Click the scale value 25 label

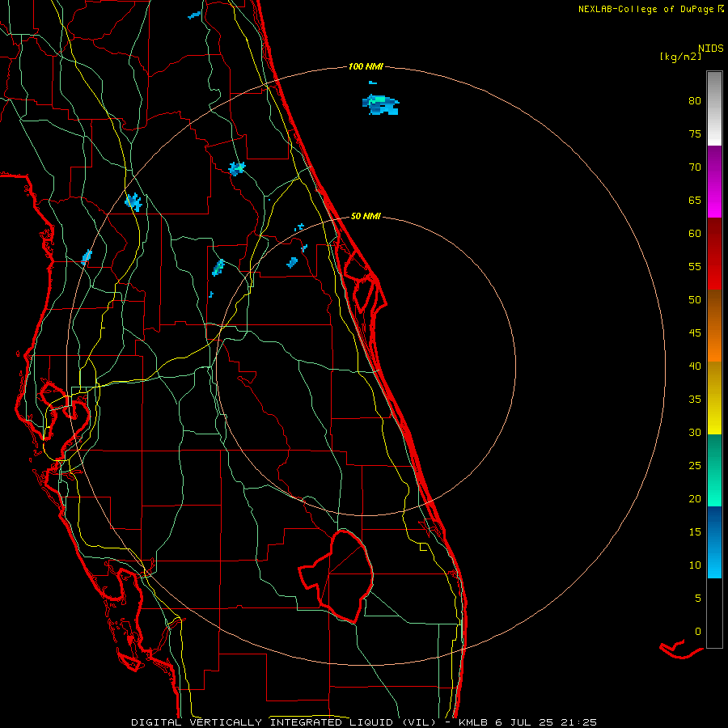[x=695, y=465]
